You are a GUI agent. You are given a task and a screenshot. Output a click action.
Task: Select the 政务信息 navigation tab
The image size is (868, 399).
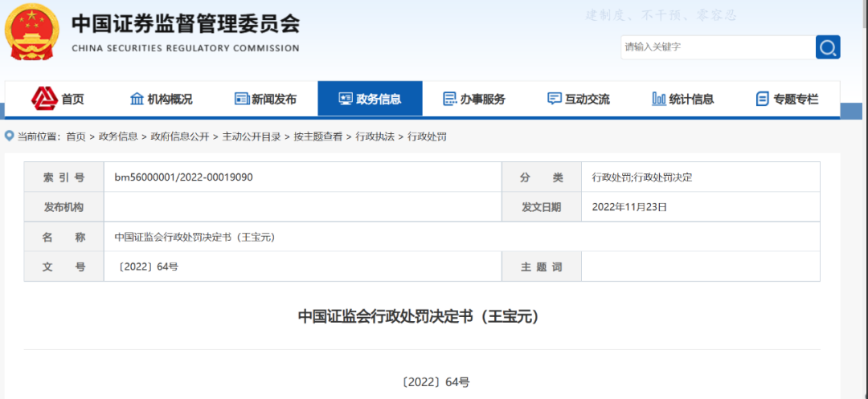370,99
